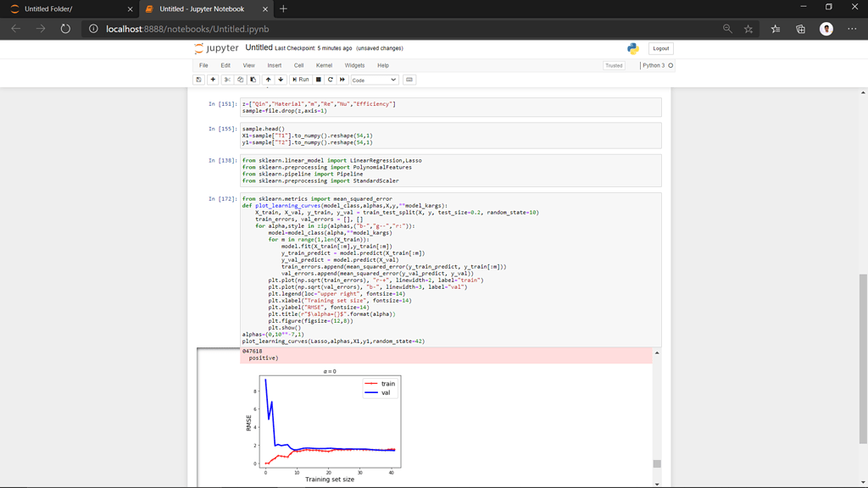Open a new browser tab with the plus
868x488 pixels.
click(x=283, y=8)
